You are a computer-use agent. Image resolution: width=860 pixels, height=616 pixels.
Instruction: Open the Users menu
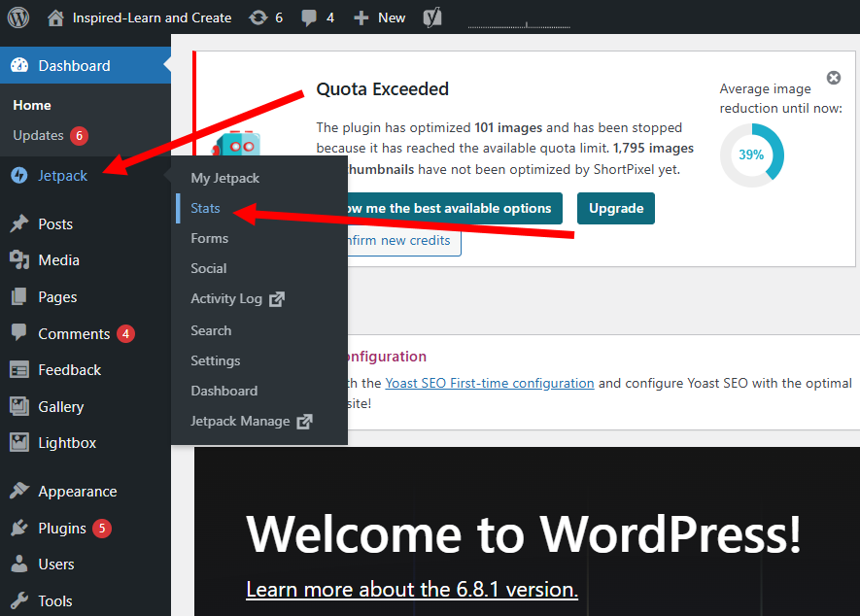[56, 565]
